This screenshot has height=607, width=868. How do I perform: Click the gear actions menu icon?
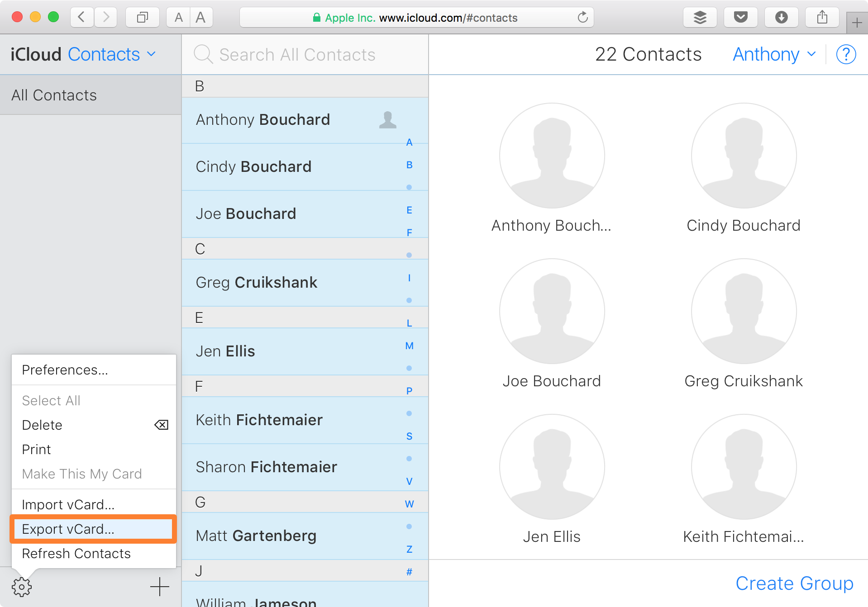click(x=22, y=587)
